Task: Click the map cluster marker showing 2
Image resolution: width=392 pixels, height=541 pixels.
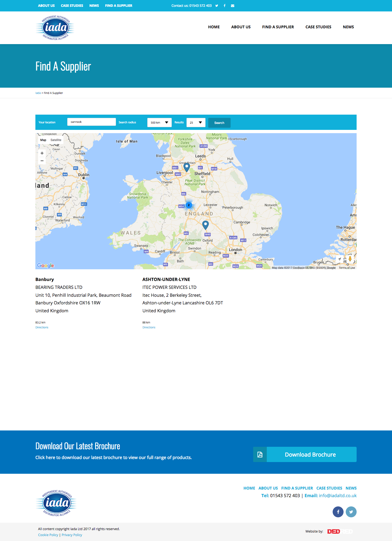Action: (189, 205)
